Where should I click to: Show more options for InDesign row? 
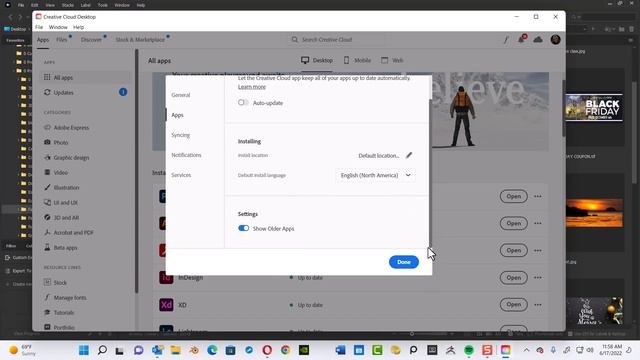click(538, 278)
